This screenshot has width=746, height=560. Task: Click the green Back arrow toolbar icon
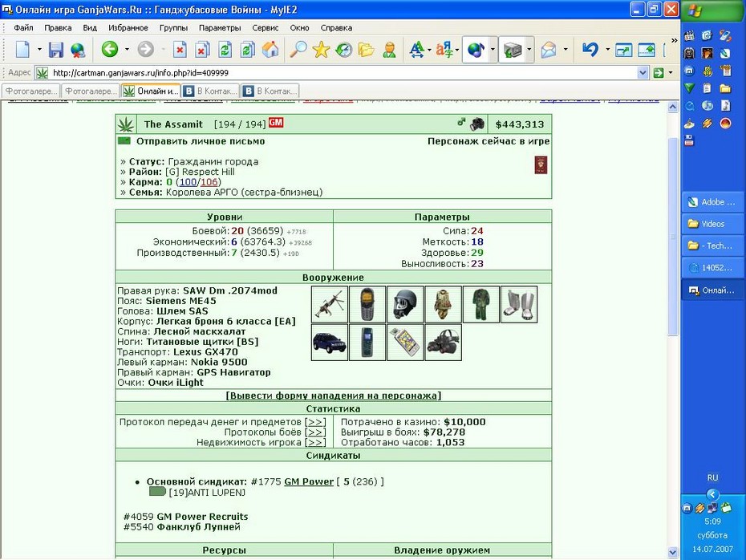click(109, 49)
